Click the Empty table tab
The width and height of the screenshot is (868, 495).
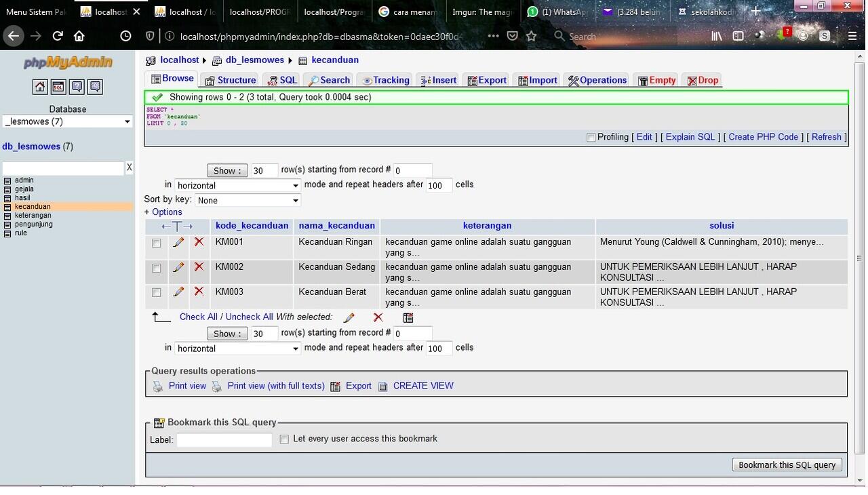pos(656,80)
